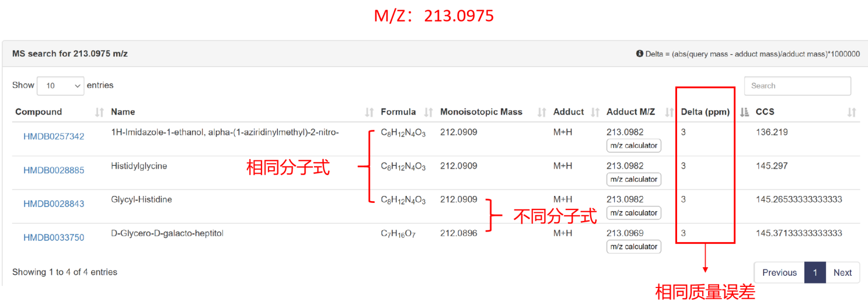Focus the table Search field
868x305 pixels.
coord(797,86)
